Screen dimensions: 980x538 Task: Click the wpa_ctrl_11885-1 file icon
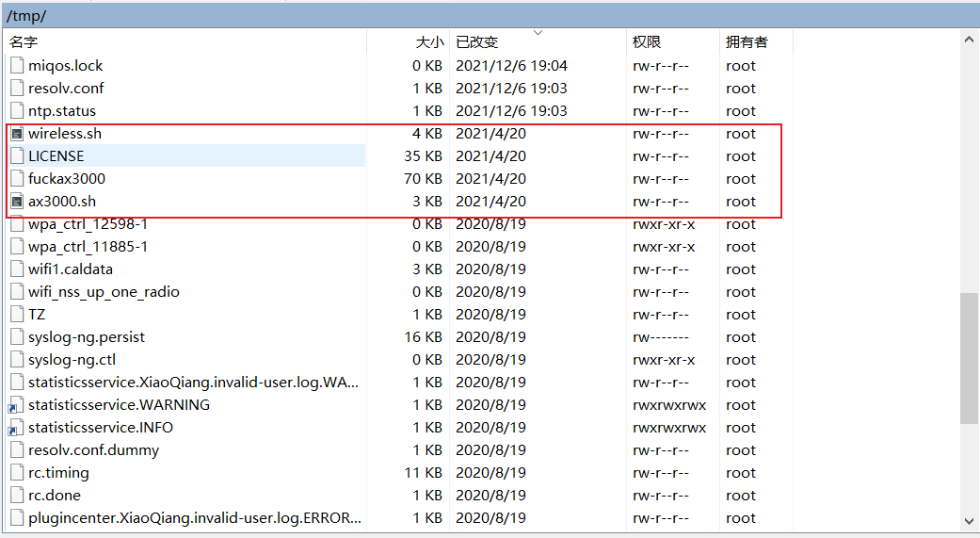(x=18, y=247)
